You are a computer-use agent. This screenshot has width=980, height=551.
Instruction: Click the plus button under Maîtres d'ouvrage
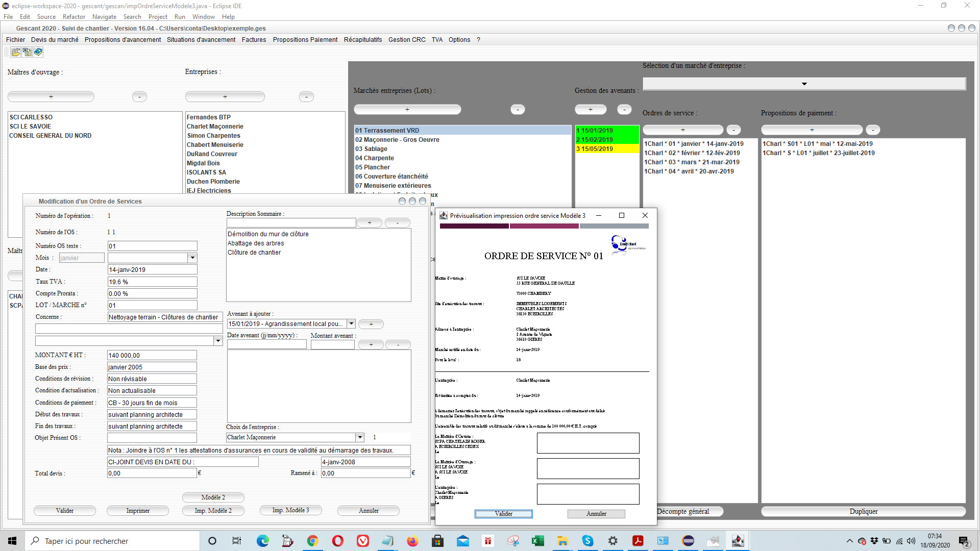[51, 97]
